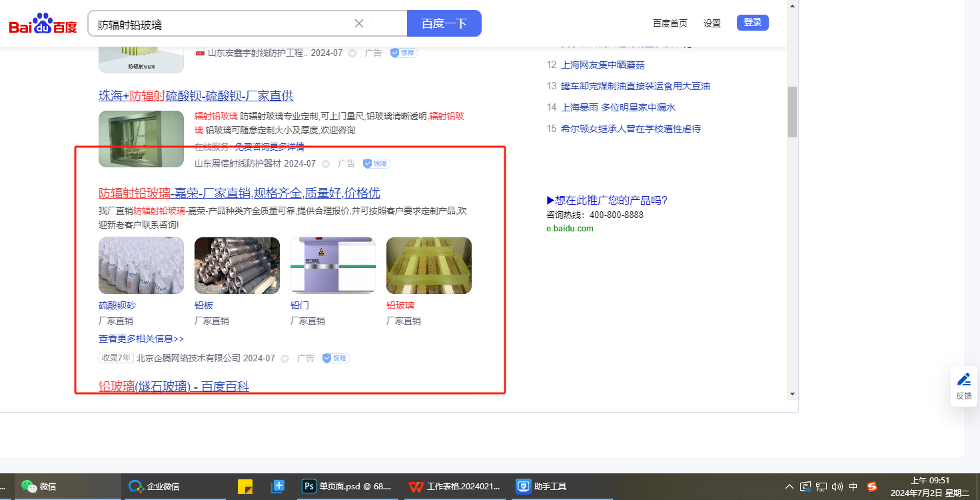
Task: Open the 铅门 product link
Action: click(300, 305)
